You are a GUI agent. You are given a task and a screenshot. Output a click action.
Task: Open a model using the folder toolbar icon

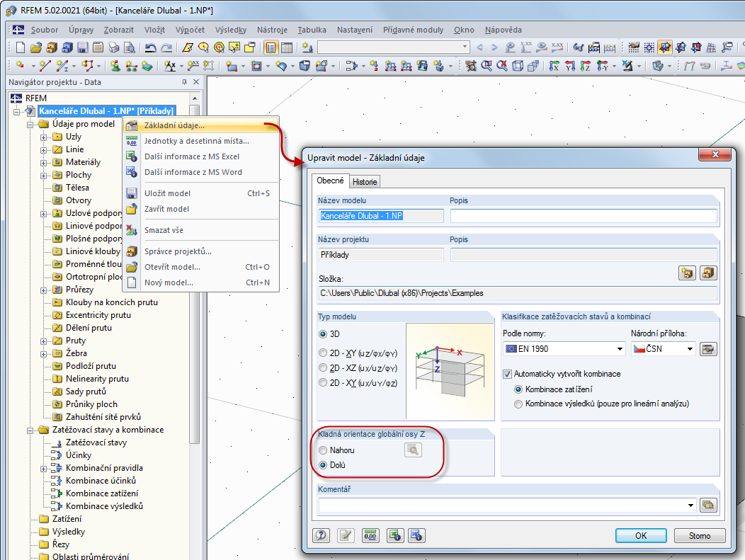pos(36,47)
